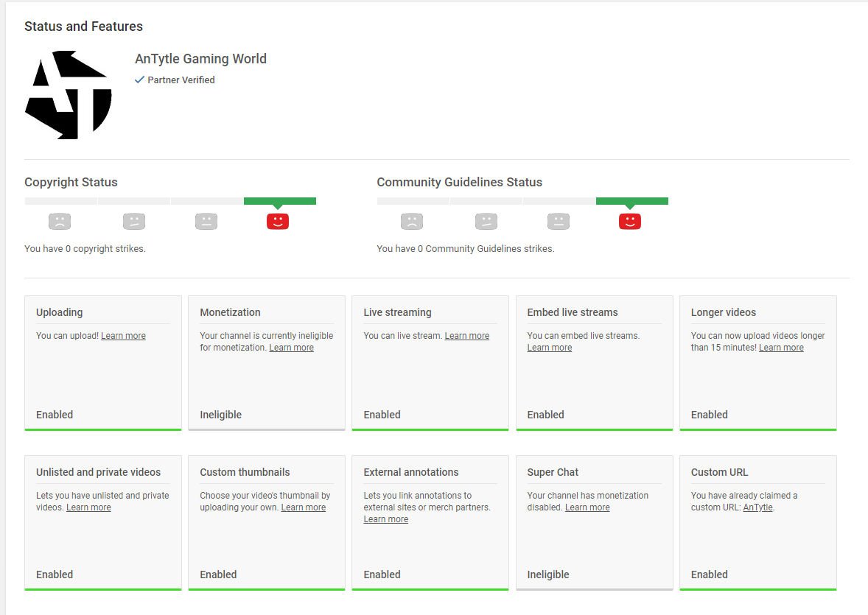
Task: Click the Custom thumbnails card title
Action: point(245,472)
